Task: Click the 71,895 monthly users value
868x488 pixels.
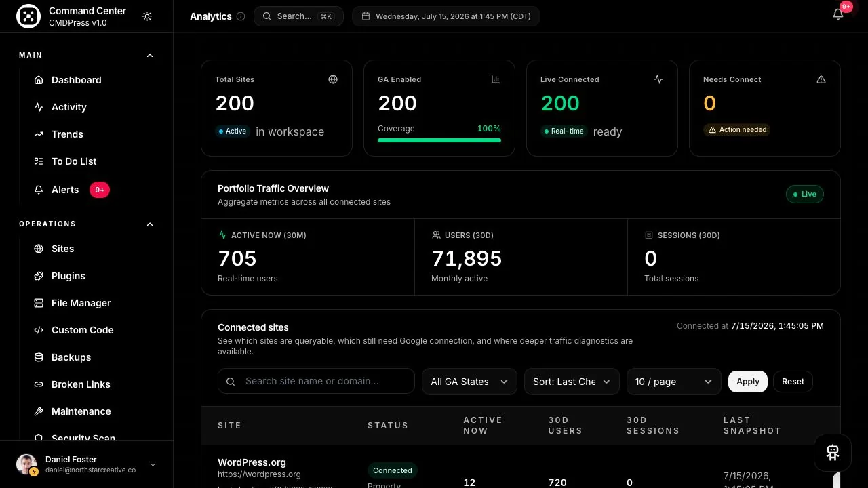Action: (467, 258)
